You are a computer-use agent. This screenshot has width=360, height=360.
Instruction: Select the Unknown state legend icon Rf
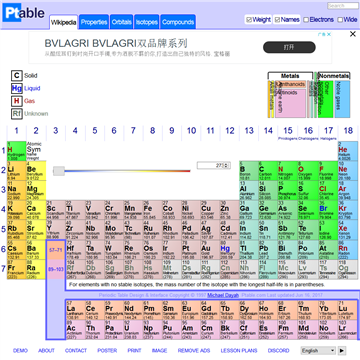[17, 114]
